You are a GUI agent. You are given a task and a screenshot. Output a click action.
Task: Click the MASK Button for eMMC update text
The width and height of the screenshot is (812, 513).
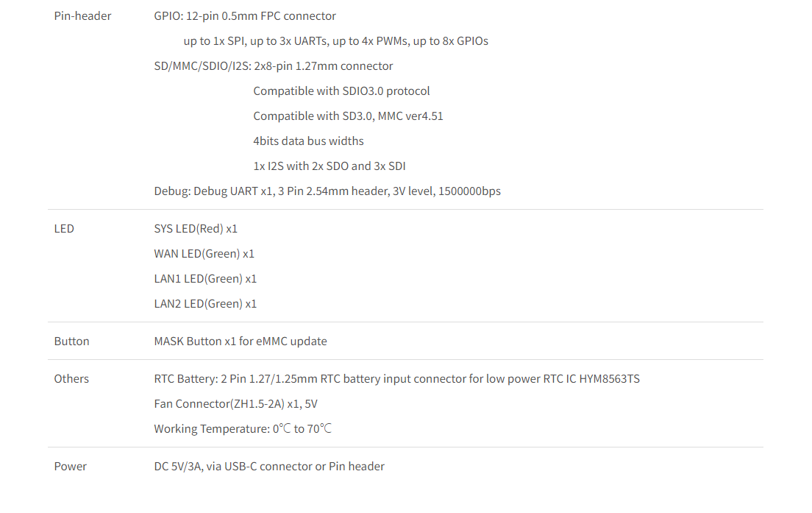point(240,341)
